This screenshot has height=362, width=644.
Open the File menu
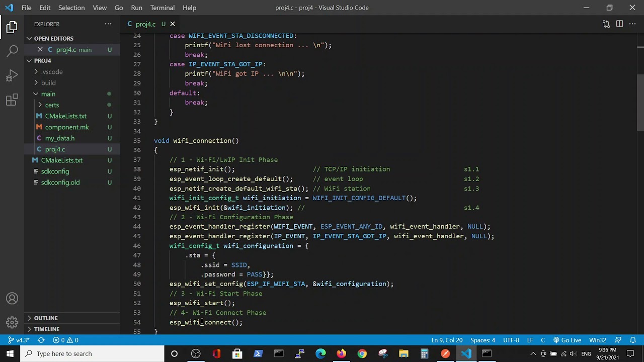click(x=27, y=8)
